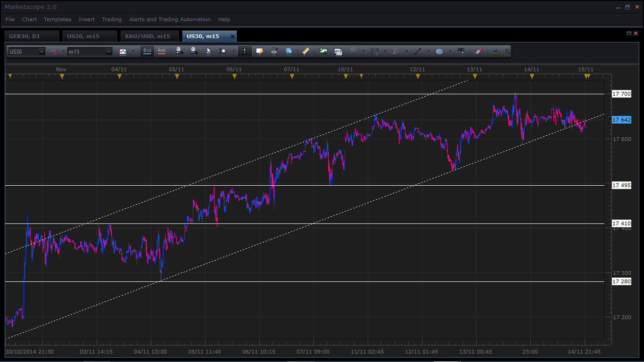The width and height of the screenshot is (644, 362).
Task: Switch to the XAU/USD, m15 tab
Action: point(148,36)
